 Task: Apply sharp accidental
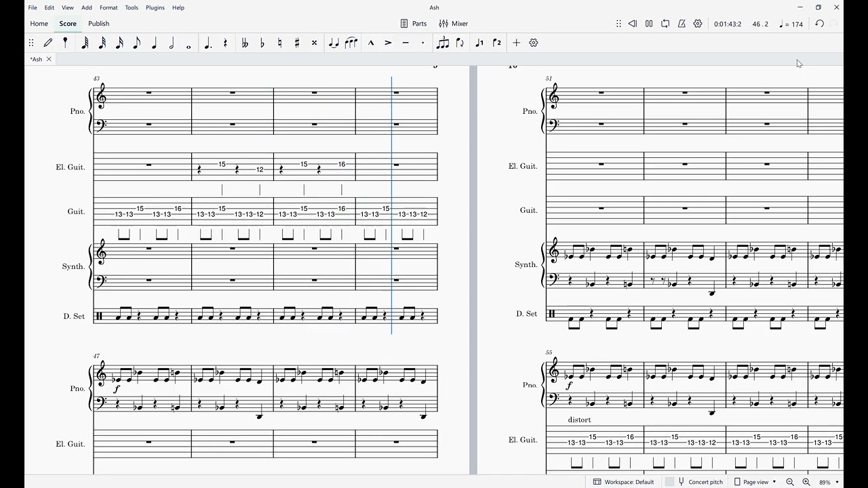(297, 43)
